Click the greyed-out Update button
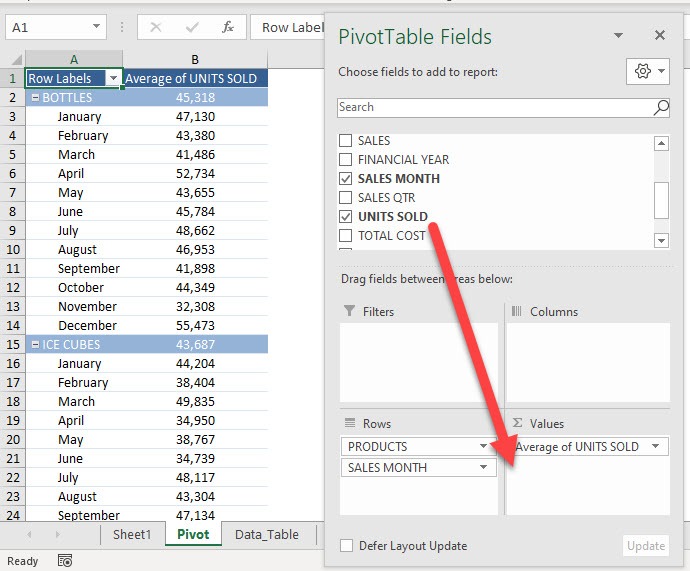The width and height of the screenshot is (690, 571). coord(646,546)
